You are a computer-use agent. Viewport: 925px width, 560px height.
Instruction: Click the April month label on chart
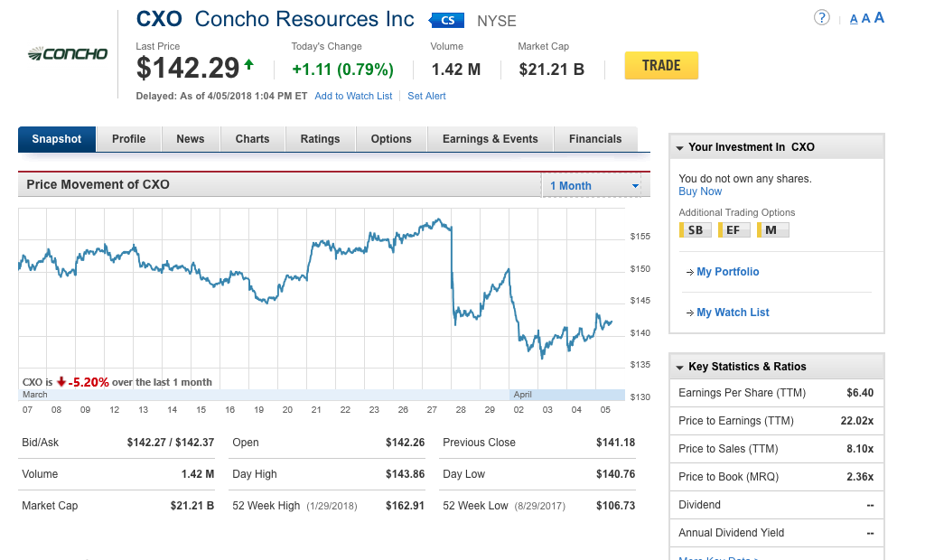523,394
